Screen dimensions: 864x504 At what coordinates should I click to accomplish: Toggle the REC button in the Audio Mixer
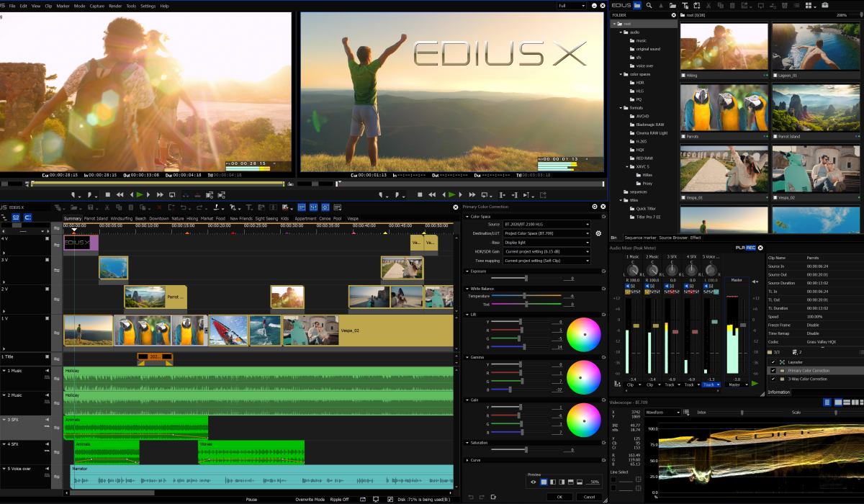[750, 248]
